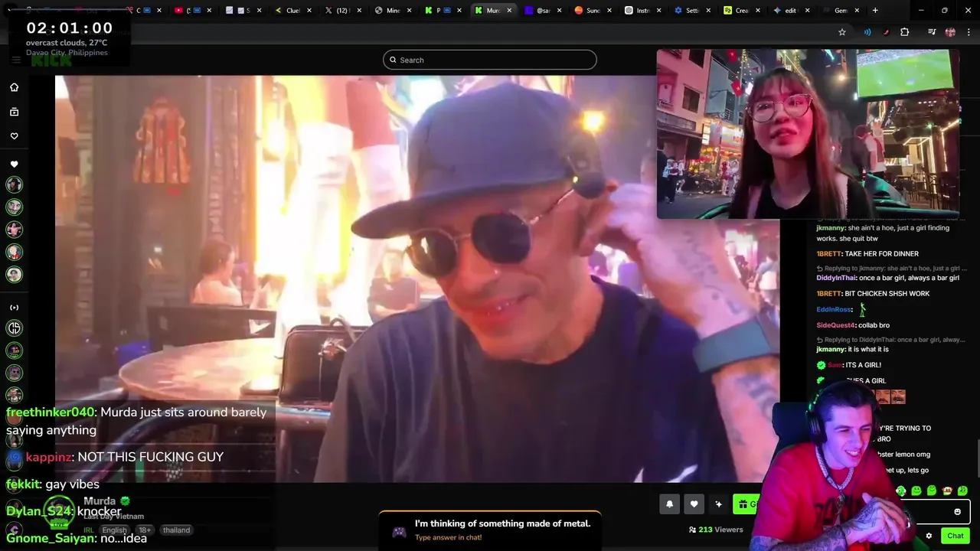980x551 pixels.
Task: Click the green Gift button
Action: pos(747,504)
